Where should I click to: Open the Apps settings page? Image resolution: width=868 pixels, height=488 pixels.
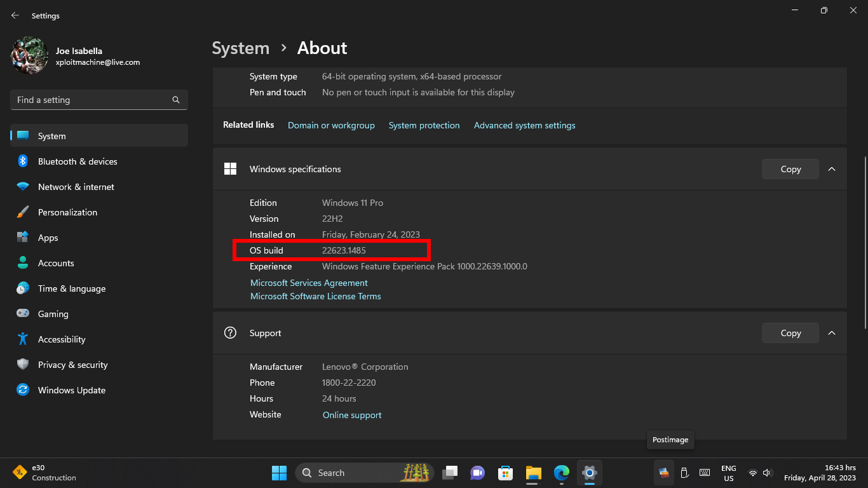click(99, 238)
